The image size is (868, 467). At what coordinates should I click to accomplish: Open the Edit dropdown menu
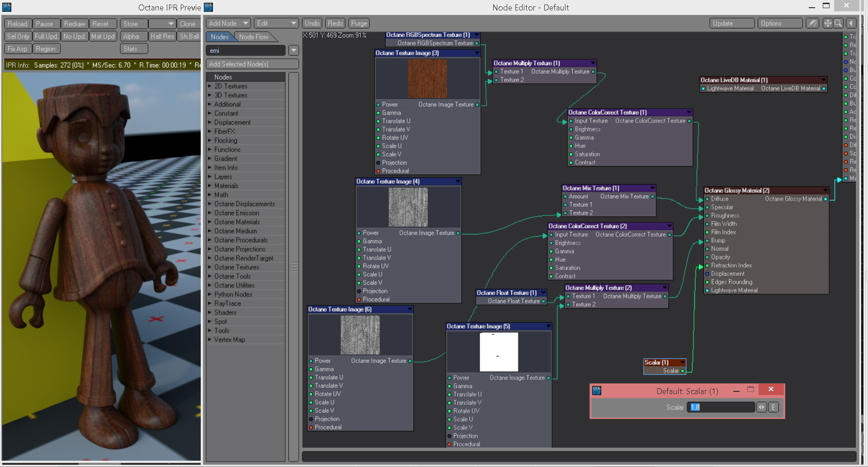point(276,23)
